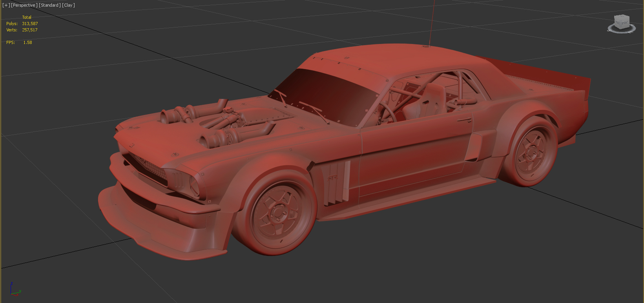Click the yellow Total statistics heading
Screen dimensions: 644x303
click(27, 17)
